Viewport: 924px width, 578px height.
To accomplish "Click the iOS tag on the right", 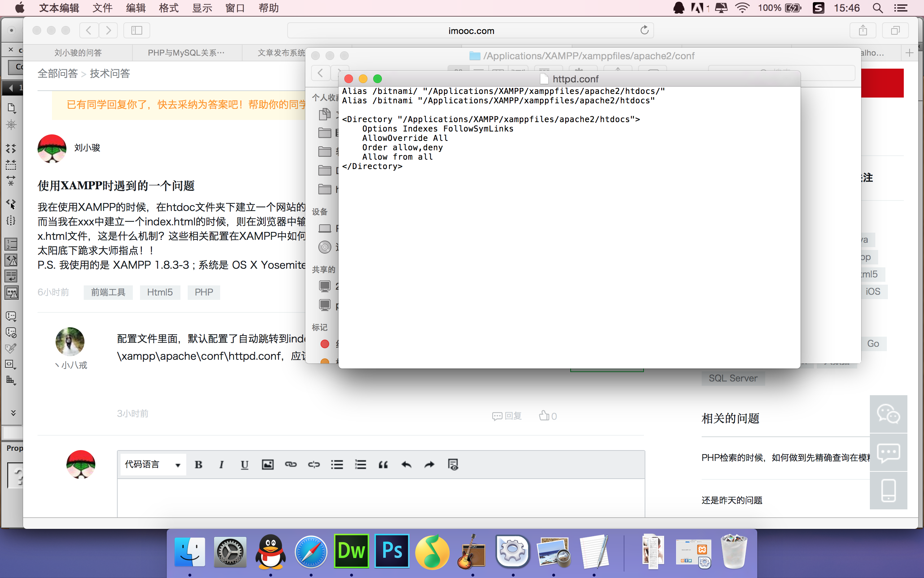I will click(873, 291).
